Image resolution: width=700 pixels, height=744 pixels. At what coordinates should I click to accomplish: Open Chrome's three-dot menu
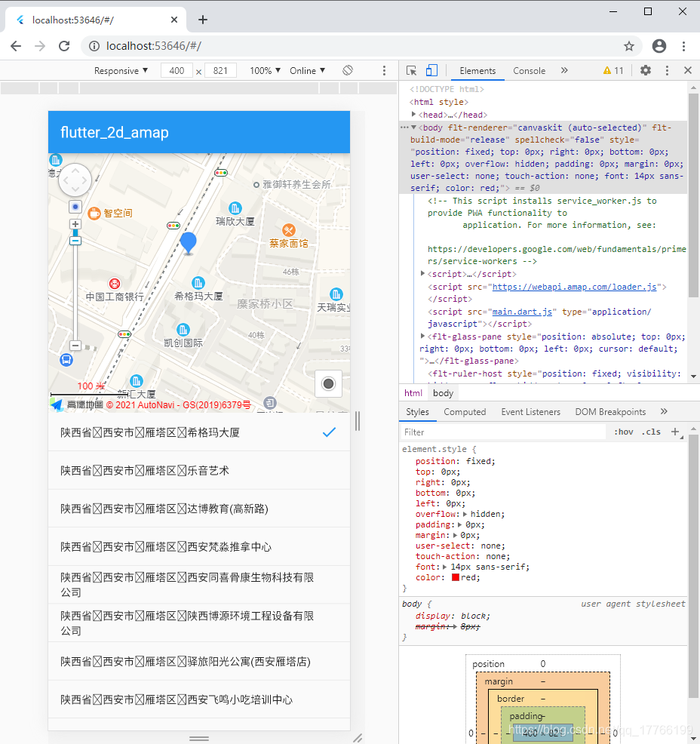coord(683,46)
